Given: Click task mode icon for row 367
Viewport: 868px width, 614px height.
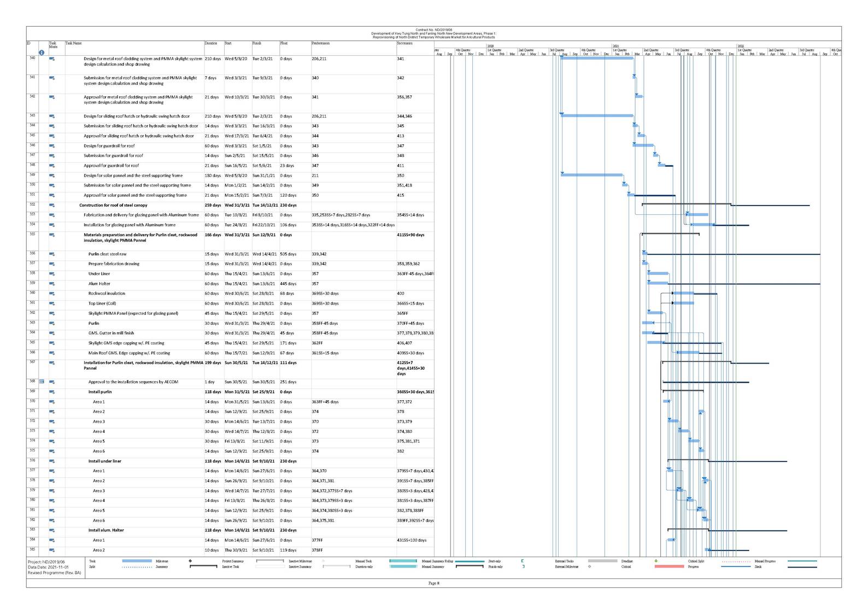Looking at the screenshot, I should (x=52, y=363).
